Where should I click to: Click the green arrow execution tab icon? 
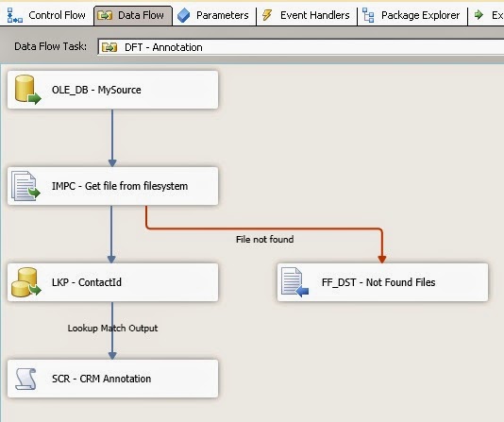[479, 15]
